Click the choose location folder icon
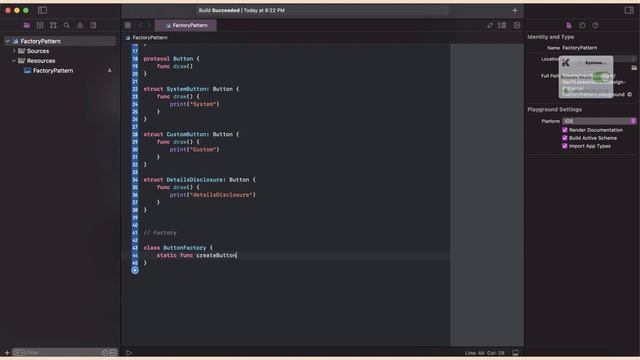Screen dimensions: 640x360 coord(634,68)
